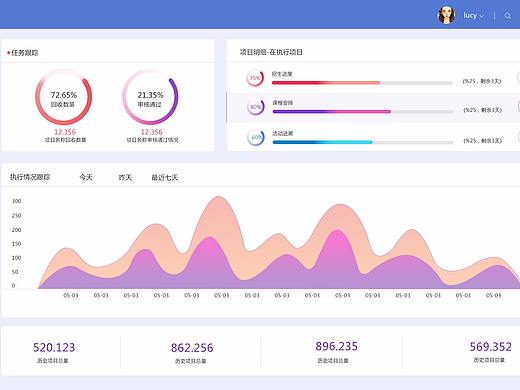Click the 520.123 statistic
The width and height of the screenshot is (520, 390).
(54, 348)
